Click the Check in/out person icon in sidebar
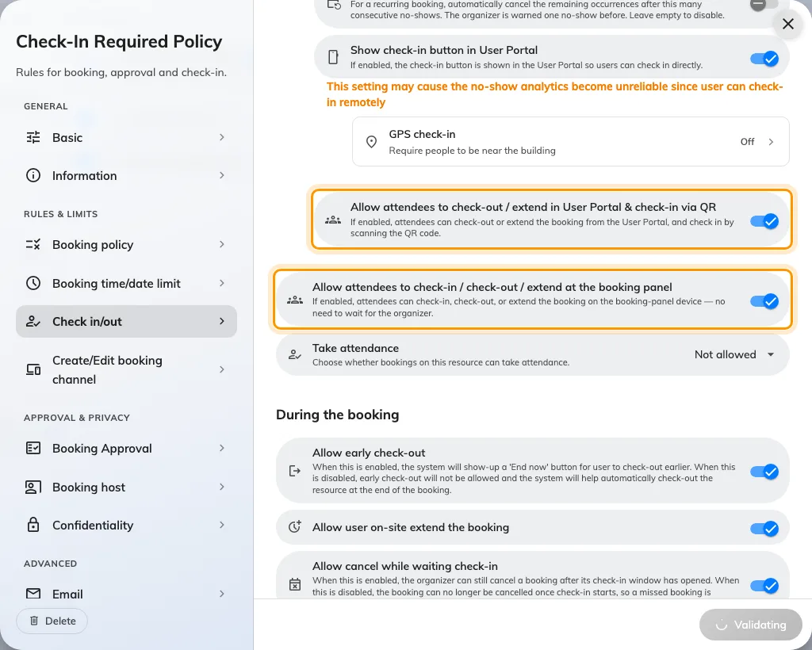Image resolution: width=812 pixels, height=650 pixels. click(33, 321)
